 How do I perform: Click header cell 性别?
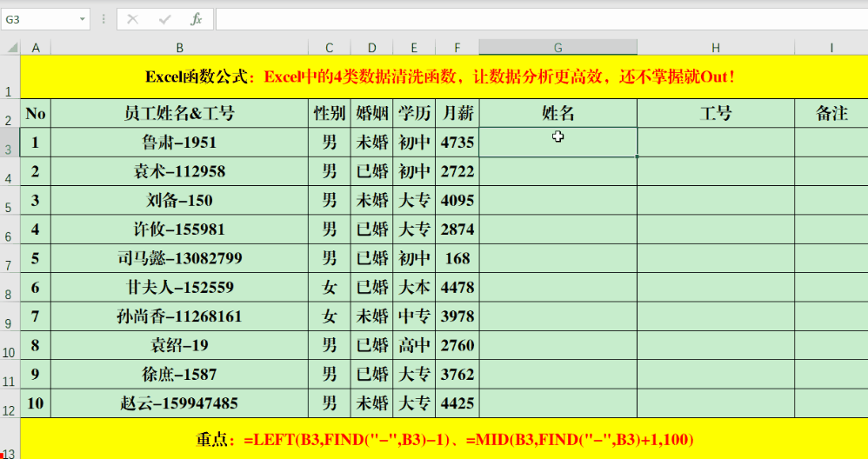point(330,113)
